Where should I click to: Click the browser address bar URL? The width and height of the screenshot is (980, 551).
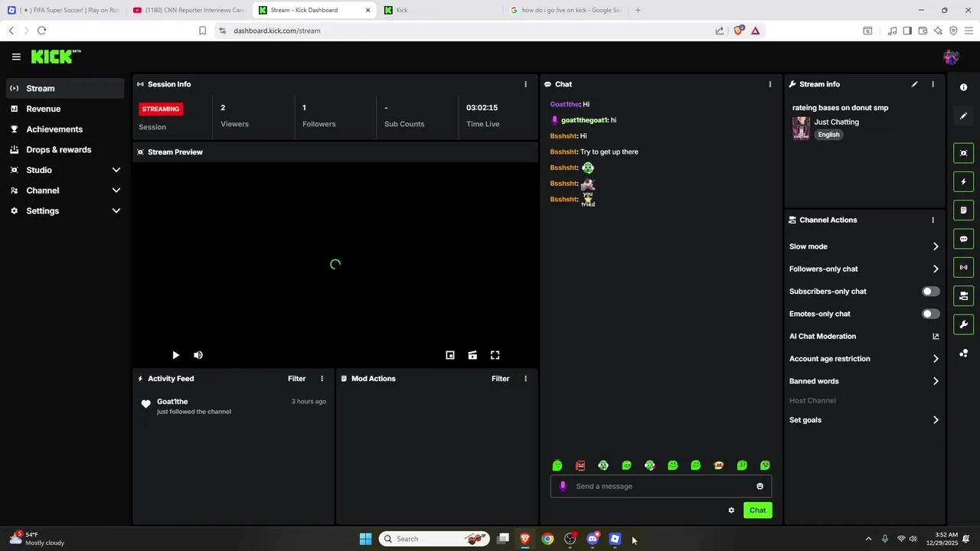point(277,31)
